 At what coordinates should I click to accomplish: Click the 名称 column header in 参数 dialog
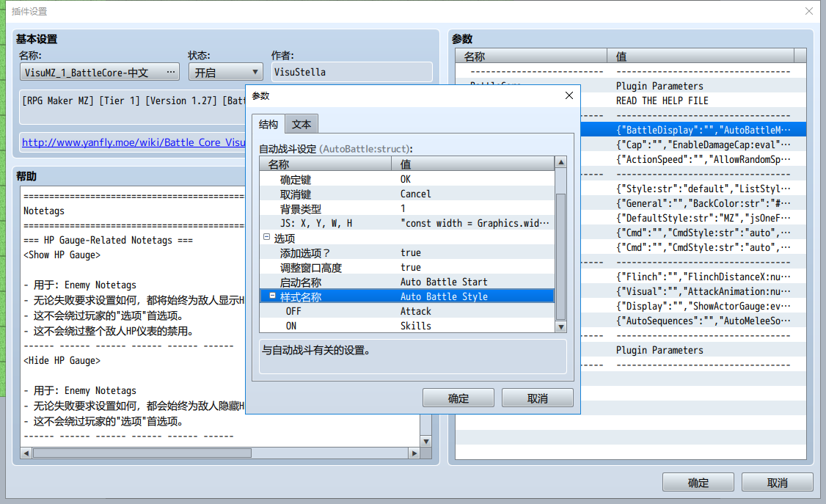(x=326, y=164)
